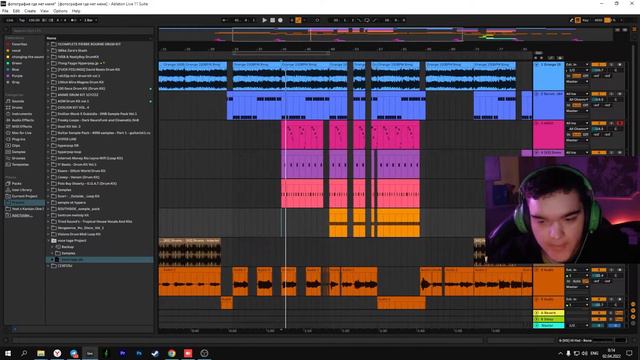640x360 pixels.
Task: Toggle the arrangement Loop switch
Action: [367, 20]
